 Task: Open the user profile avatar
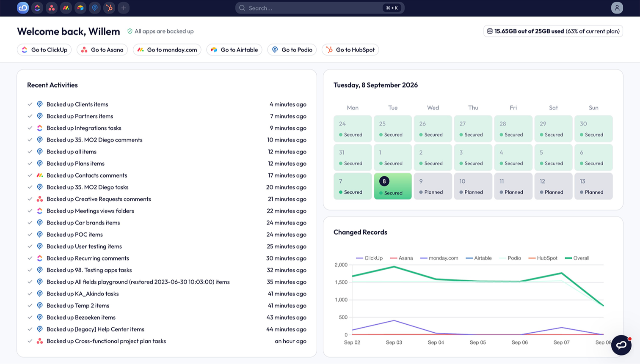(617, 8)
